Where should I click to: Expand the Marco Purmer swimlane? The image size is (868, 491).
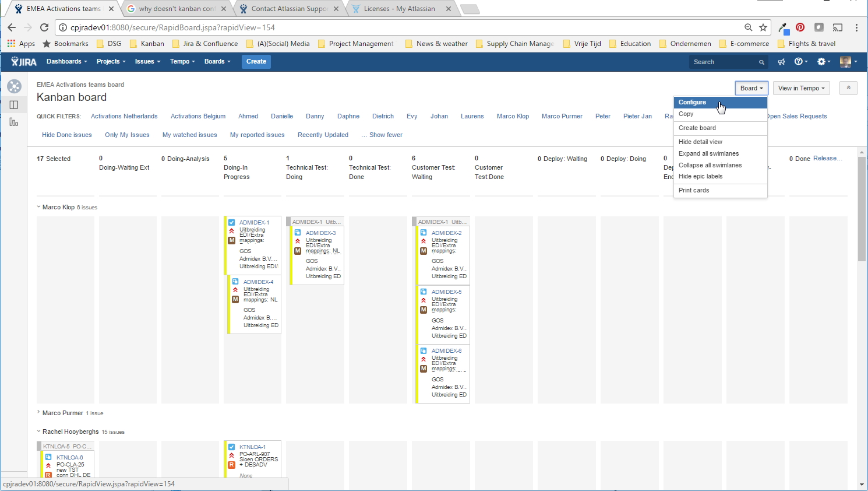tap(39, 412)
